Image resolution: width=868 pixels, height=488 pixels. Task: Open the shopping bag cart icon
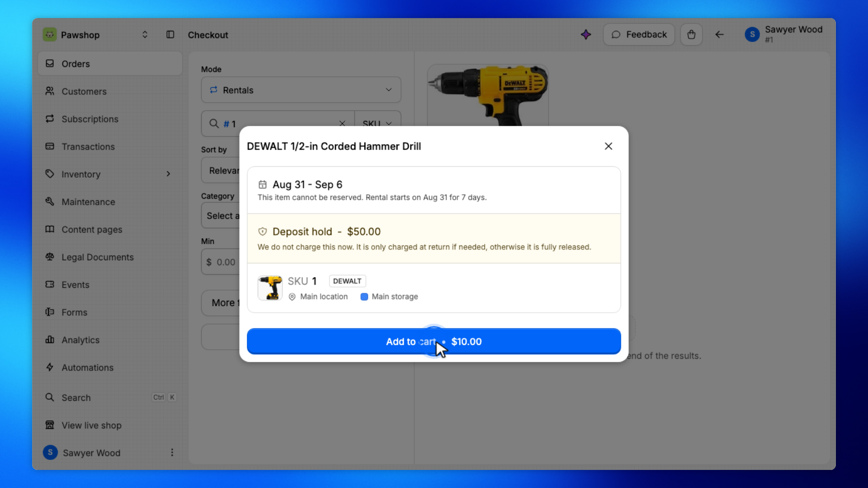(x=691, y=35)
